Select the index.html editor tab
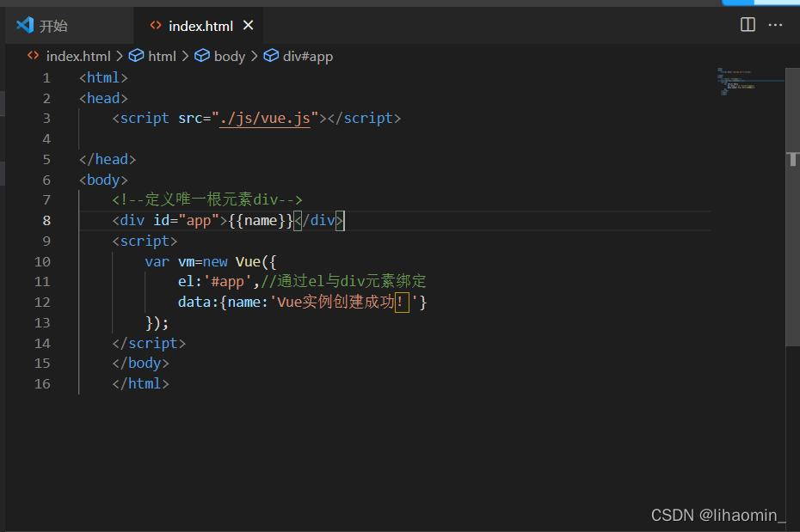Image resolution: width=800 pixels, height=532 pixels. [199, 26]
